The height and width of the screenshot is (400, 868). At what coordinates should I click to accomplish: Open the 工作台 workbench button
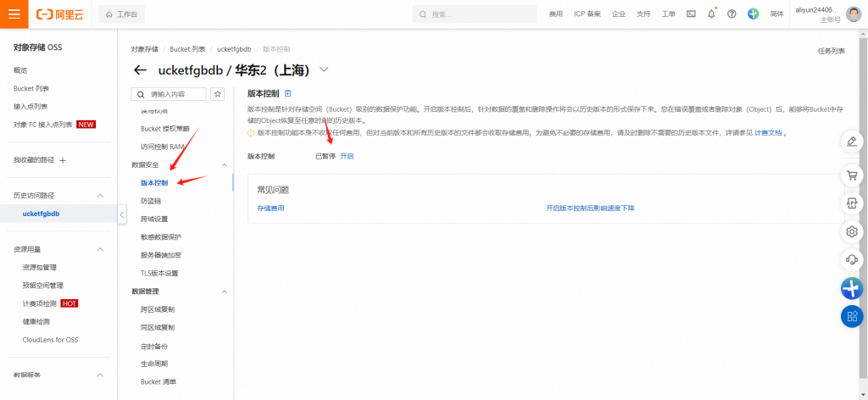(x=121, y=14)
